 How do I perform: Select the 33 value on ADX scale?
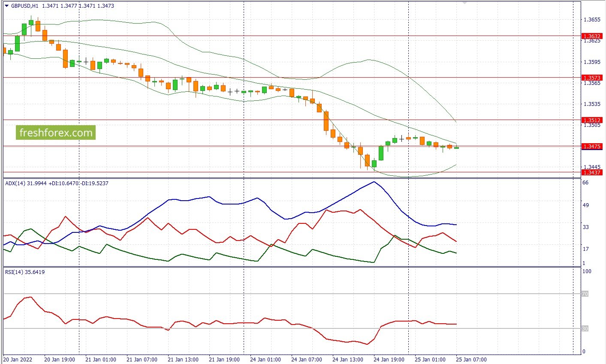585,227
